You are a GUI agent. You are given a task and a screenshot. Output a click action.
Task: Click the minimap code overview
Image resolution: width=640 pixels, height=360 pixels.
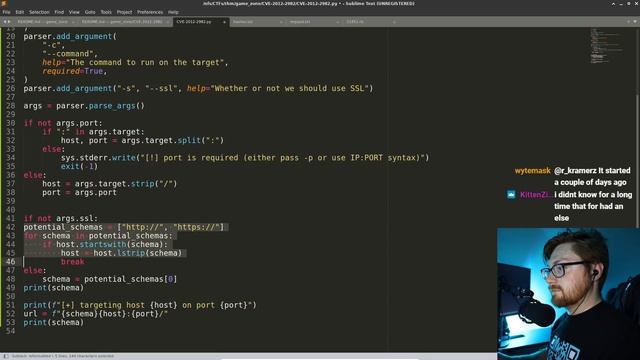(606, 46)
